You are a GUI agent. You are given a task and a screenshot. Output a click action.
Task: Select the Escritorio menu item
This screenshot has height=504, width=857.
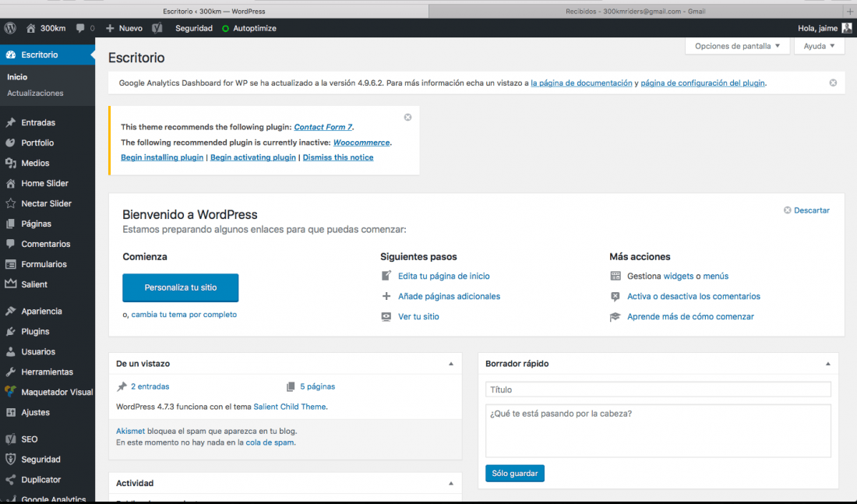pos(48,55)
